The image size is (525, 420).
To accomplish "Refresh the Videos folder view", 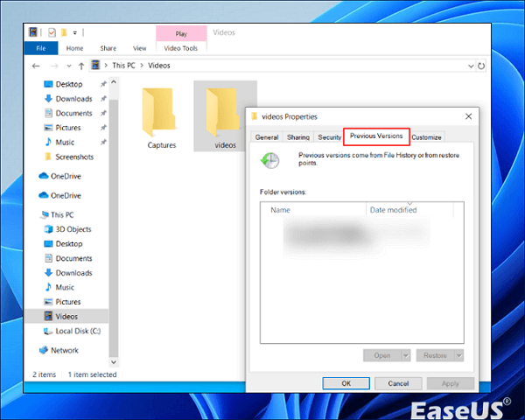I will click(481, 66).
